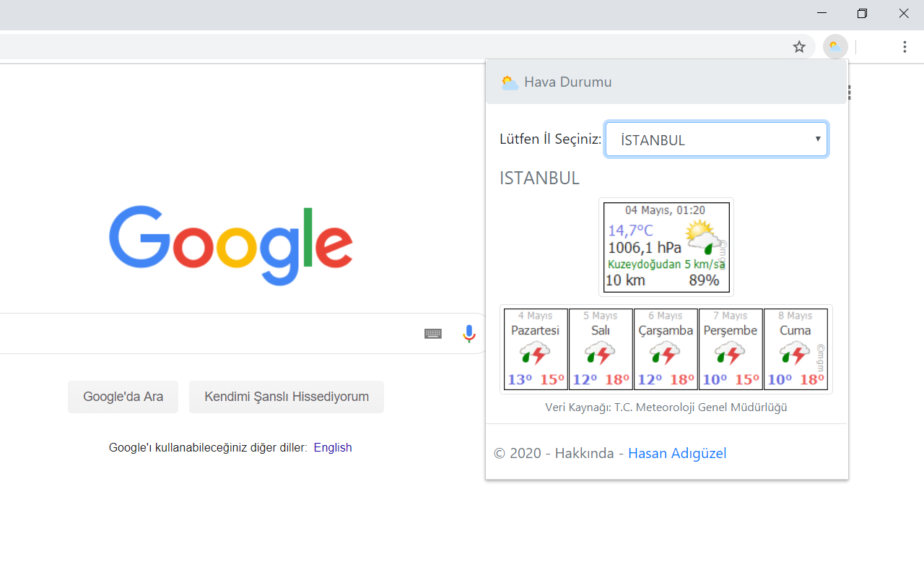Viewport: 924px width, 578px height.
Task: Switch Google language to English
Action: (x=333, y=447)
